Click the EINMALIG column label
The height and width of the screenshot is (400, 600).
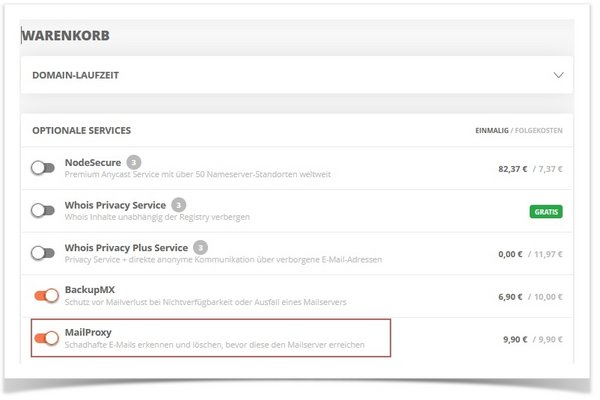(x=492, y=131)
